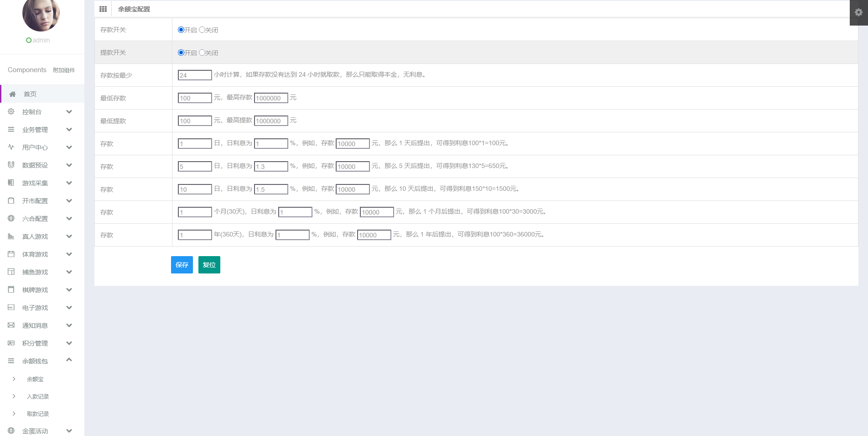Expand the 金蛋活动 menu chevron
The image size is (868, 436).
pos(69,431)
